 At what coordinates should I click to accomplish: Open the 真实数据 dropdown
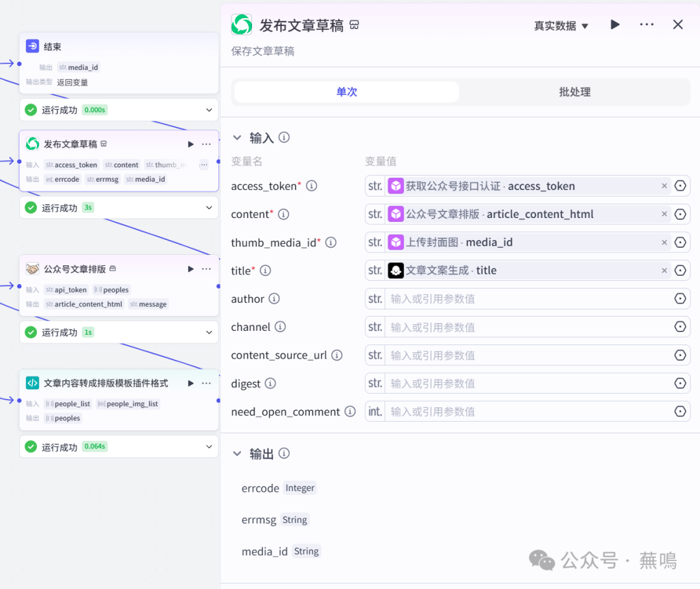click(561, 26)
